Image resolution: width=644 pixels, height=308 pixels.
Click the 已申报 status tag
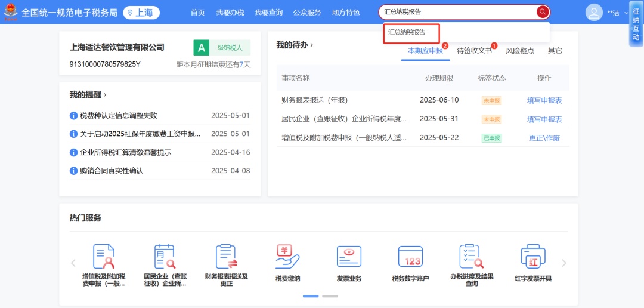point(491,138)
